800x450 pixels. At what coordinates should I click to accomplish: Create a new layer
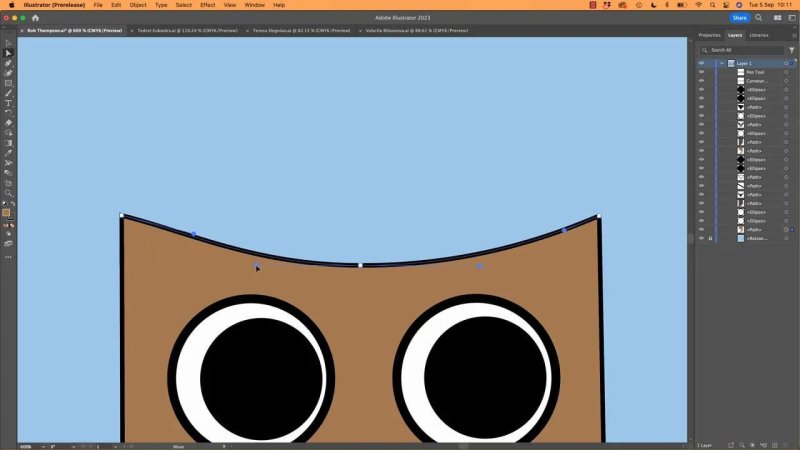774,445
